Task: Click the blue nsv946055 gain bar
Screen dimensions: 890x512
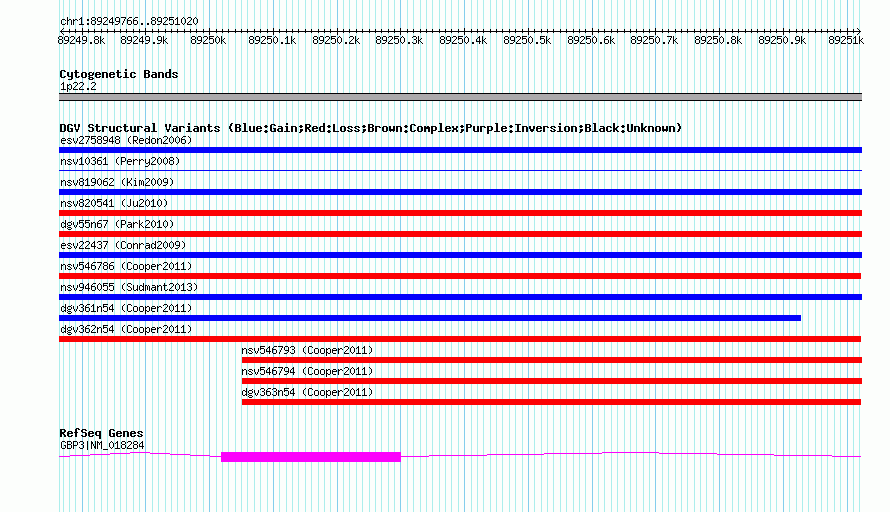Action: pos(460,297)
